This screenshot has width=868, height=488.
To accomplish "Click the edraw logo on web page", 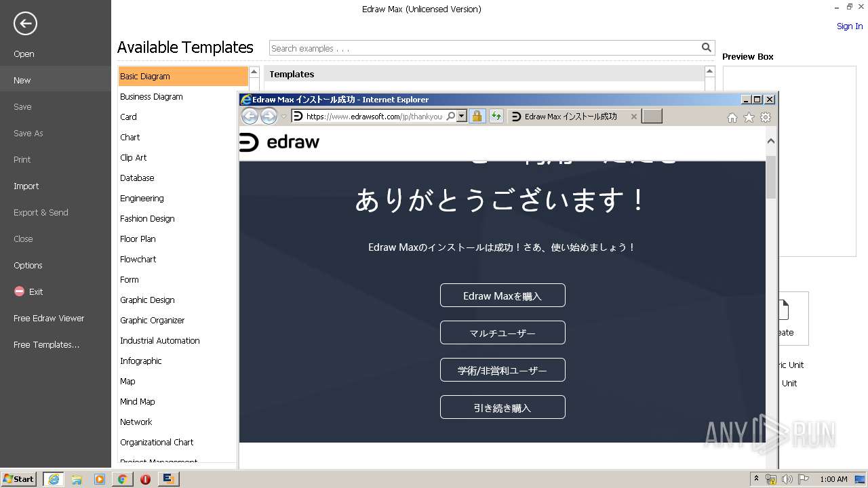I will coord(279,142).
